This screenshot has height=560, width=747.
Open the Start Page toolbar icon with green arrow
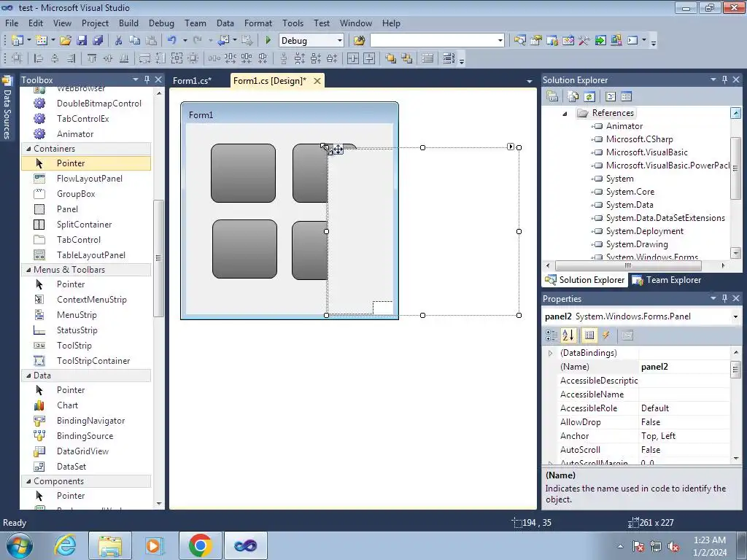click(600, 41)
